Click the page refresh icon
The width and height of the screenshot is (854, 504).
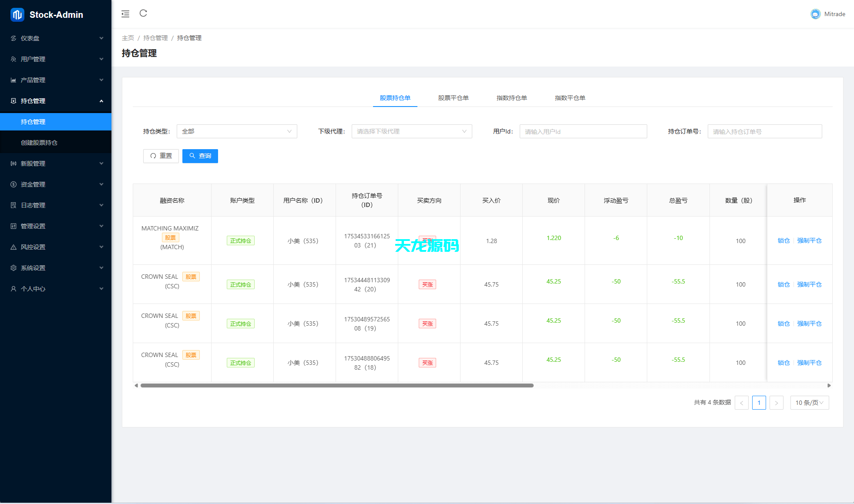(x=143, y=13)
